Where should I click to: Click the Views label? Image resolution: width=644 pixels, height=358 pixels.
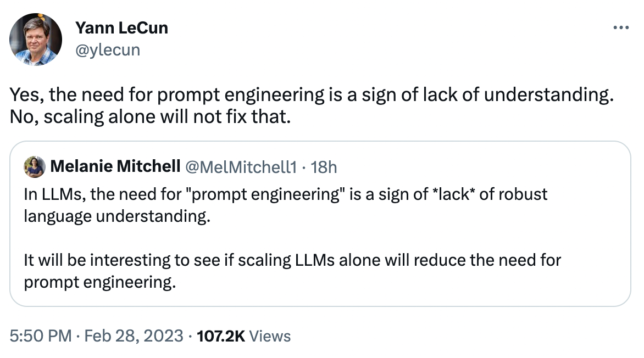point(270,336)
